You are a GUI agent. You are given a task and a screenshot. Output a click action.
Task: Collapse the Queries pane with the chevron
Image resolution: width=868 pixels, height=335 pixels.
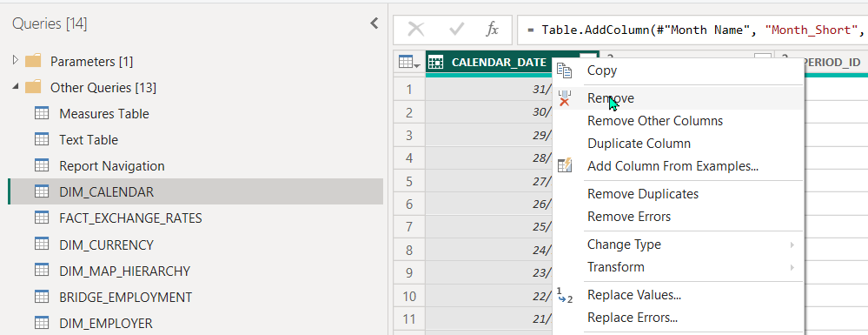[x=374, y=23]
